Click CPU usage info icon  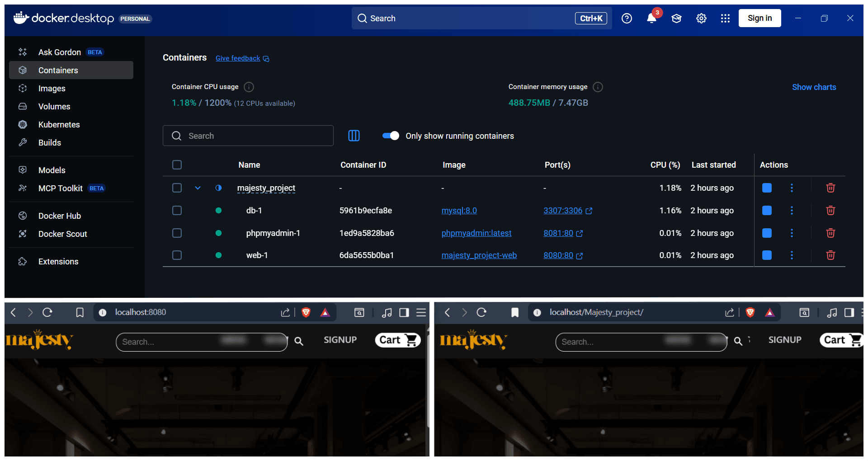(x=249, y=87)
